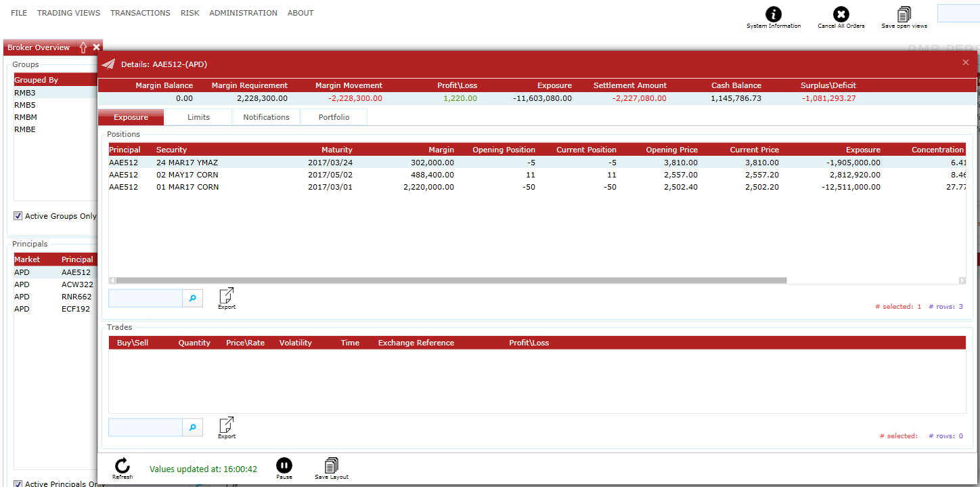
Task: Click Positions search magnifier button
Action: click(x=192, y=298)
